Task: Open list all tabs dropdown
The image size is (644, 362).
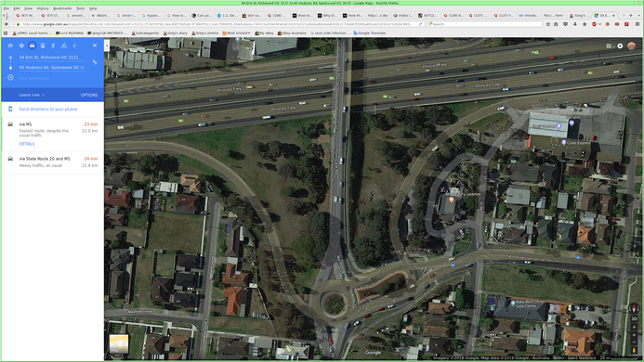Action: (639, 16)
